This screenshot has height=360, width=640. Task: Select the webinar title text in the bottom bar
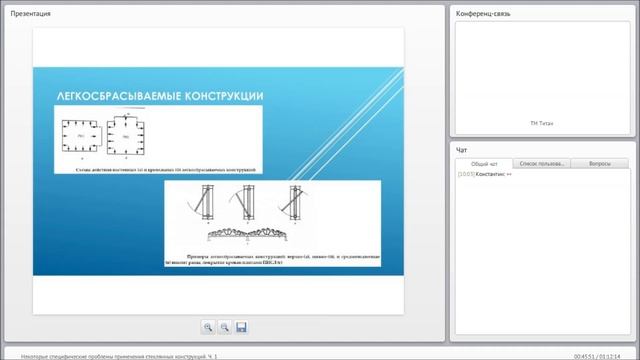pos(119,357)
